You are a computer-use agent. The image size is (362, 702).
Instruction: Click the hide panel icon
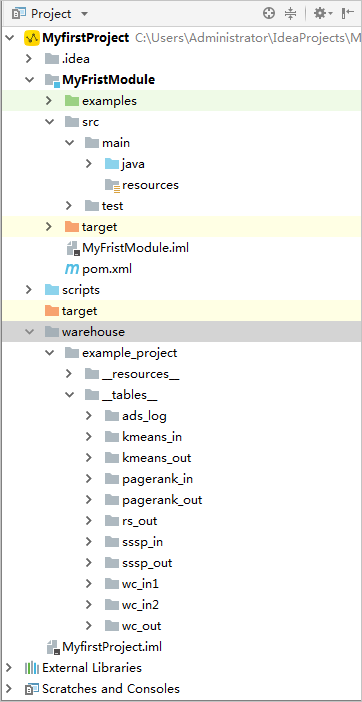pyautogui.click(x=348, y=13)
